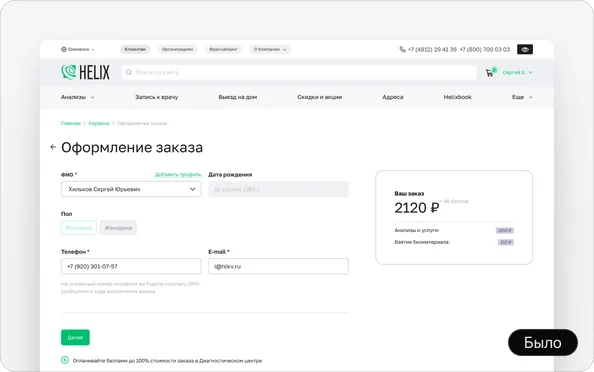Click the globe icon beside Смоленск

[x=64, y=49]
